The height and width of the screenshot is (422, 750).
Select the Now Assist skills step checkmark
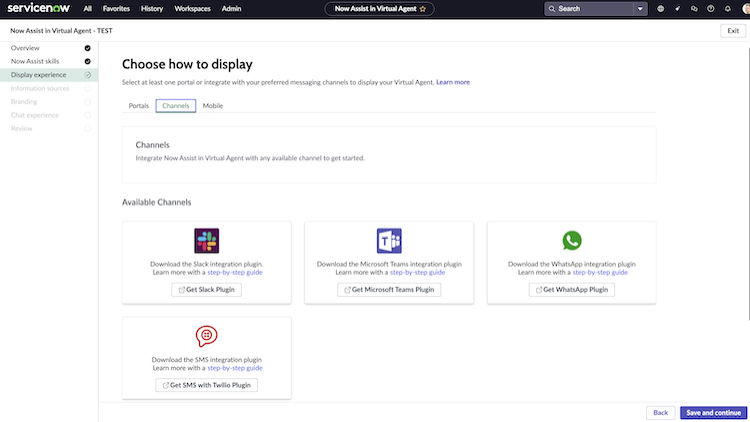88,61
